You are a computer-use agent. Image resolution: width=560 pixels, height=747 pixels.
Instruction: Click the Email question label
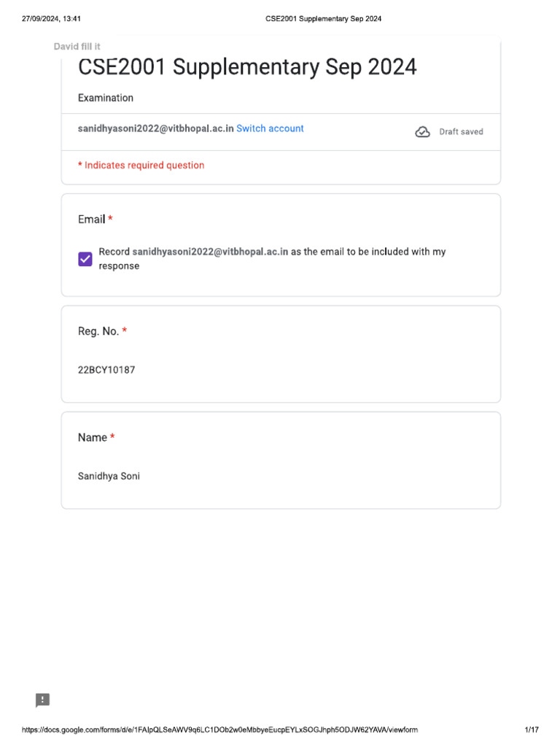[x=92, y=220]
